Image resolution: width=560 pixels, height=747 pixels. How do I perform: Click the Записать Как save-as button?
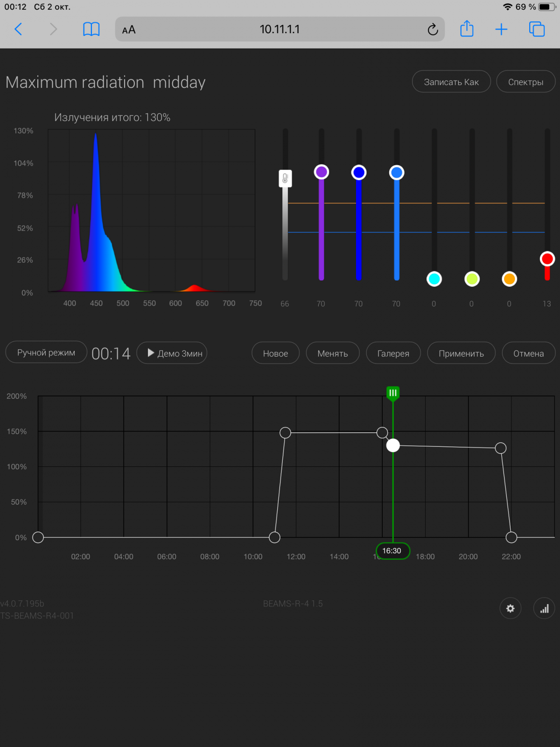(x=451, y=82)
